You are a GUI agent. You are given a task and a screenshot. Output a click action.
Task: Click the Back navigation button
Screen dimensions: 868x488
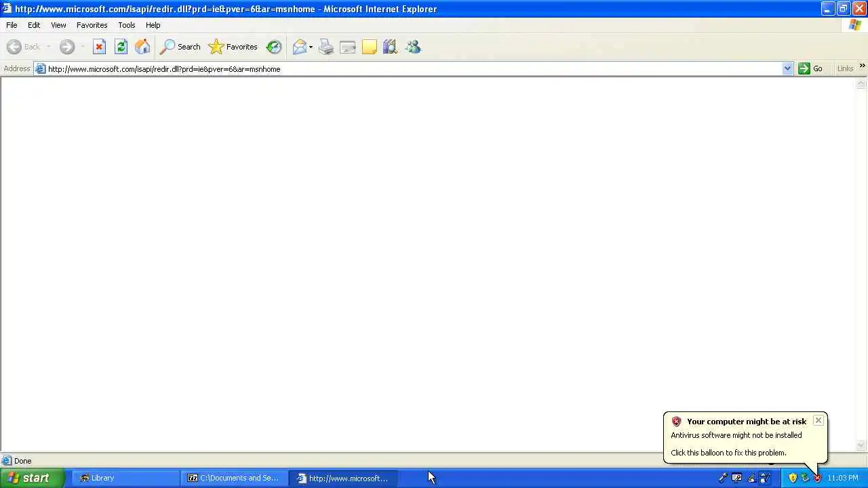[x=24, y=47]
